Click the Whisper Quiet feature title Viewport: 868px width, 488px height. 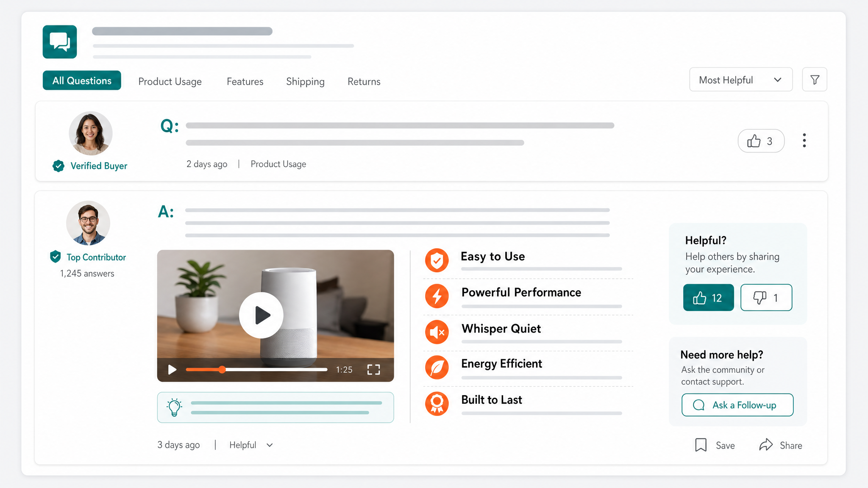tap(501, 329)
